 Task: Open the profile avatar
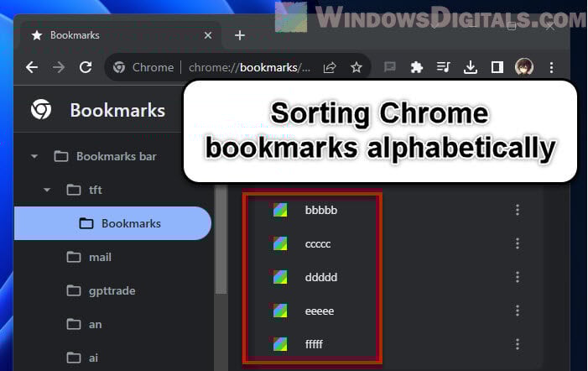pyautogui.click(x=524, y=67)
